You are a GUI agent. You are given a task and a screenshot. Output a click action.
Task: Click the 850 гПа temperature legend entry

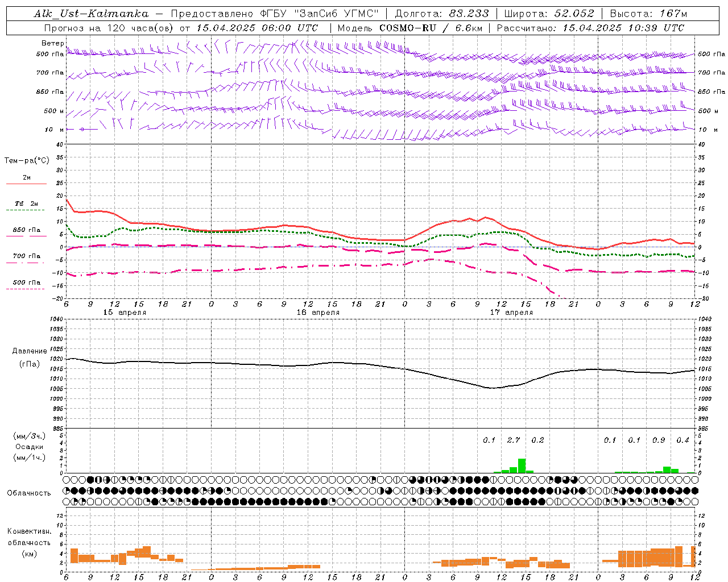pyautogui.click(x=27, y=230)
